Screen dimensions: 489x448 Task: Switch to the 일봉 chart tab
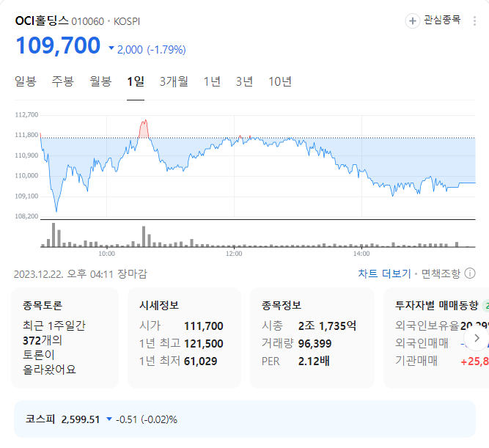click(x=25, y=81)
